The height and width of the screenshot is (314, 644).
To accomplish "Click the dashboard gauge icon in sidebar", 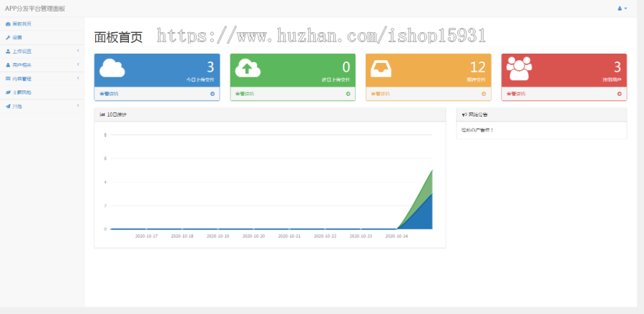I will pyautogui.click(x=8, y=24).
